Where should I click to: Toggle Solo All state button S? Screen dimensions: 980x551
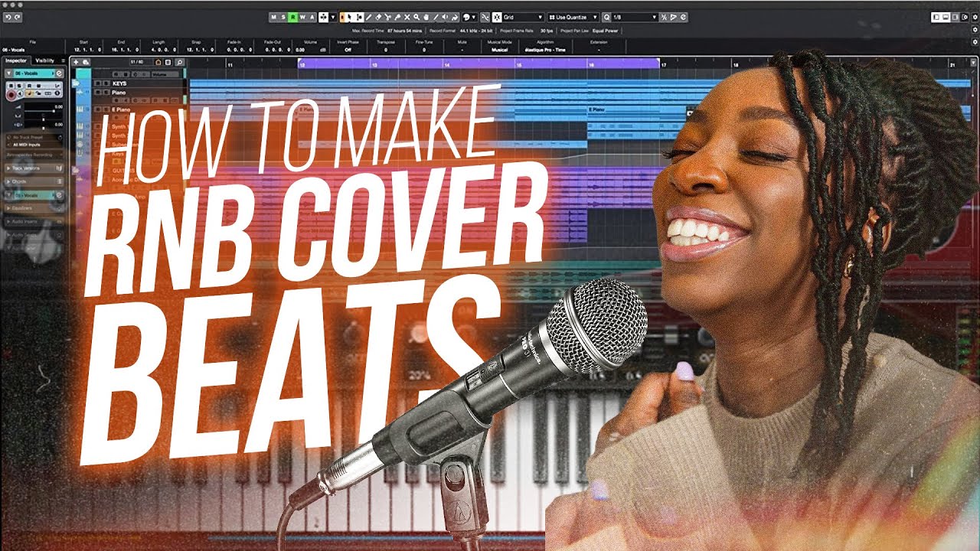tap(283, 17)
